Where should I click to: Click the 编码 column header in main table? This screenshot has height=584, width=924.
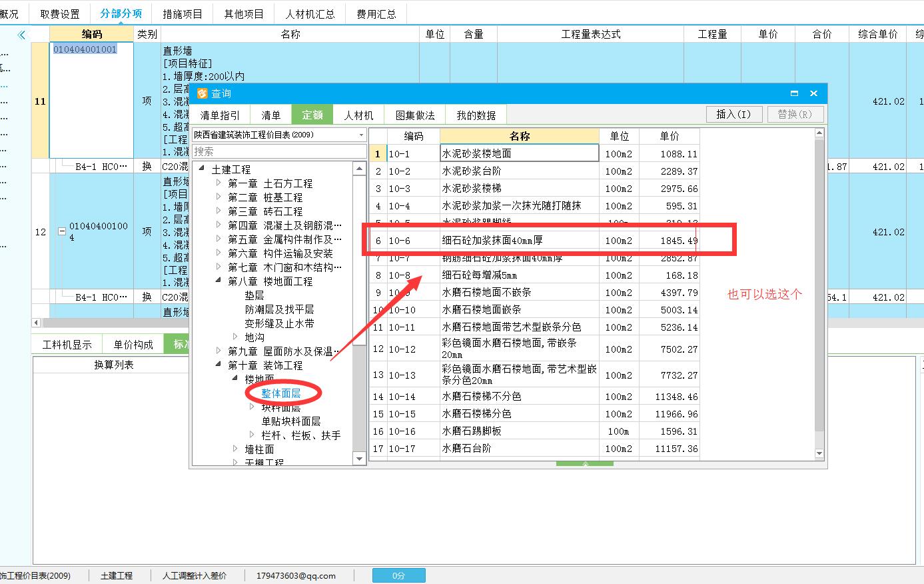coord(92,34)
